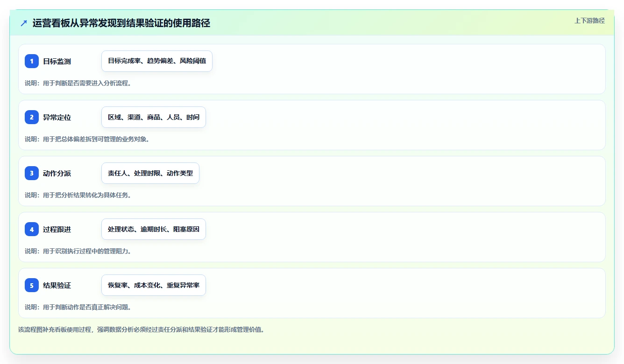Viewport: 624px width, 364px height.
Task: Click note 用于把总体偏差拆到可管理的业务对象
Action: (x=87, y=139)
